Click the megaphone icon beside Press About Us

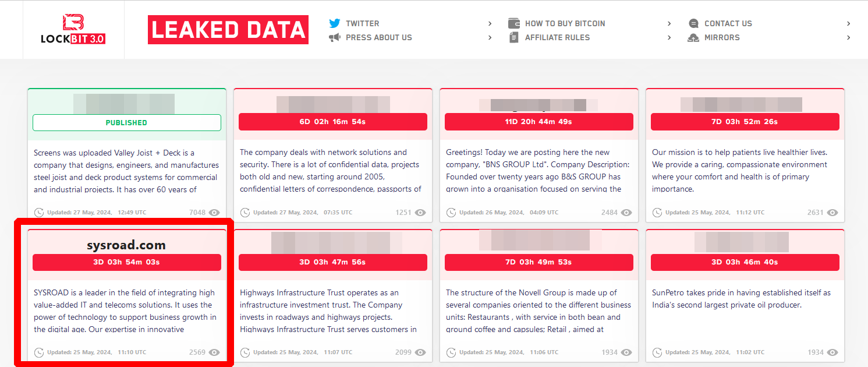(334, 38)
